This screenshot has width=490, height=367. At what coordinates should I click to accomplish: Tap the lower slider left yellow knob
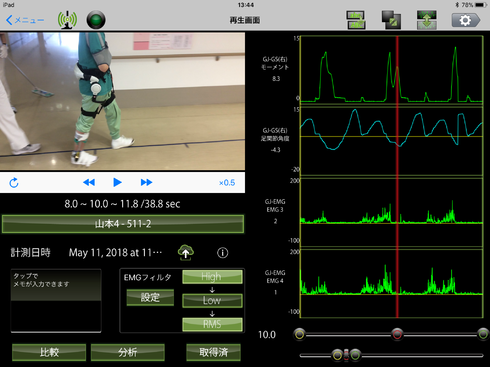pos(337,355)
